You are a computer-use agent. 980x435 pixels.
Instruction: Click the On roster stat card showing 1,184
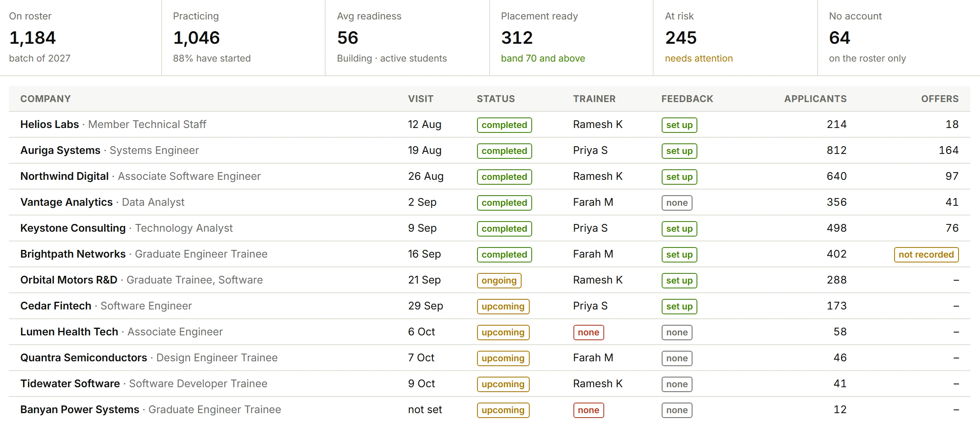pos(81,38)
